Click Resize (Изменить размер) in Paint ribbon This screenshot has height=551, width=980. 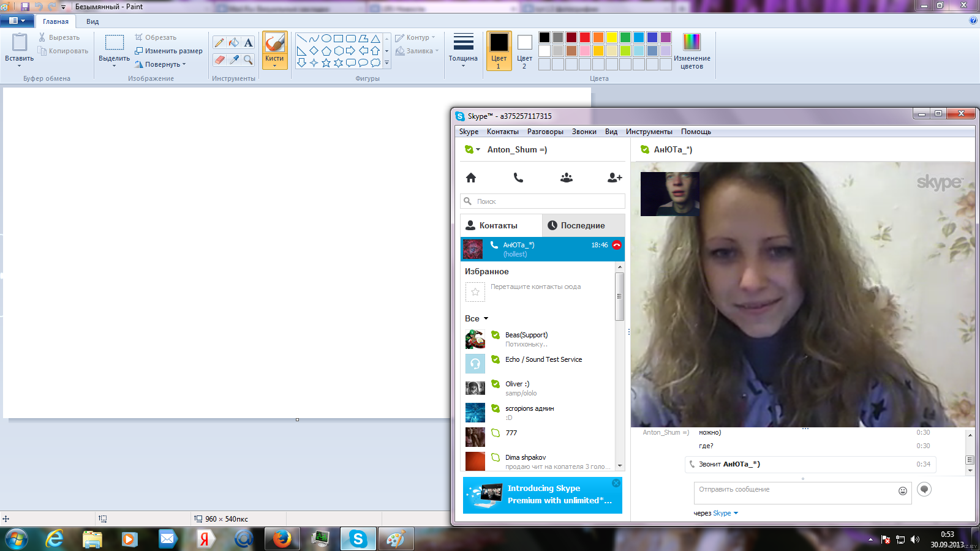click(x=168, y=51)
